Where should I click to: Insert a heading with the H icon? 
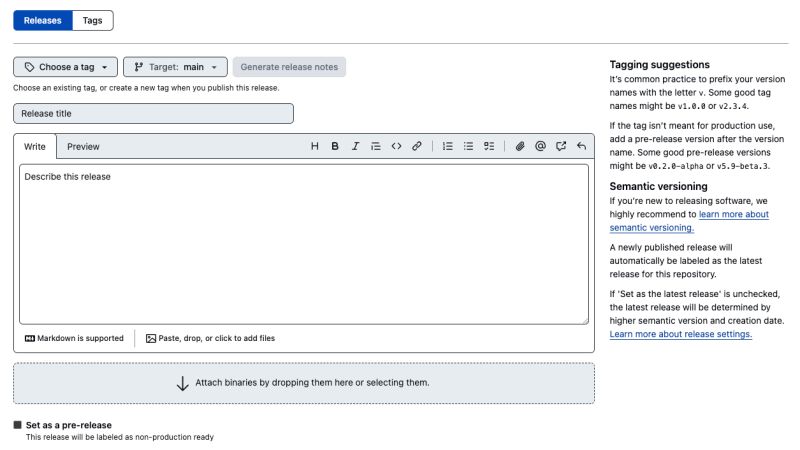tap(315, 146)
